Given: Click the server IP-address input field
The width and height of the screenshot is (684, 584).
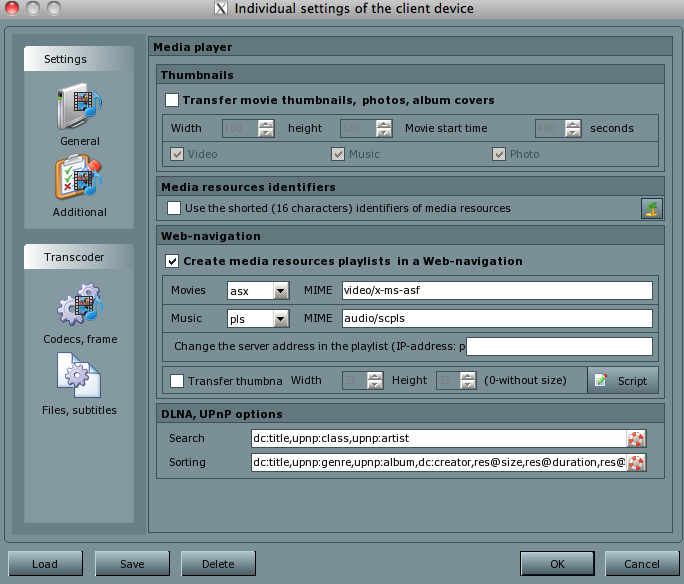Looking at the screenshot, I should click(x=559, y=346).
